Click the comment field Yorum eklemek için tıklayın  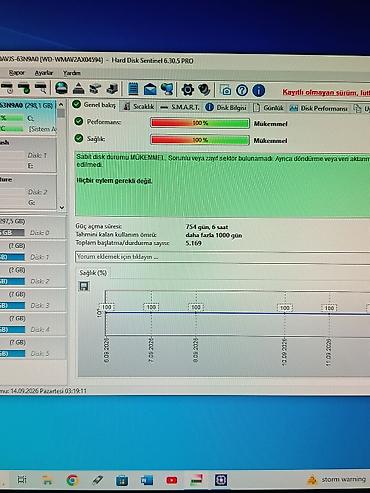(x=223, y=257)
